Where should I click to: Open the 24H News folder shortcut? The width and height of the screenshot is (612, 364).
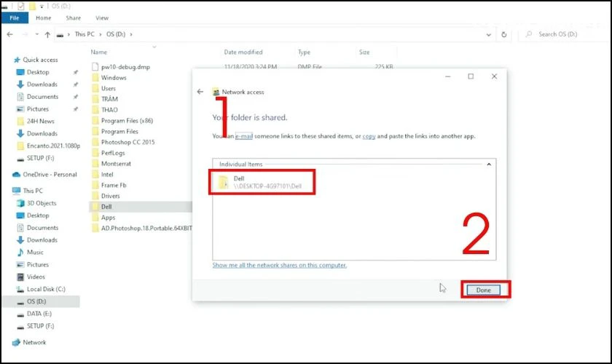(x=36, y=122)
